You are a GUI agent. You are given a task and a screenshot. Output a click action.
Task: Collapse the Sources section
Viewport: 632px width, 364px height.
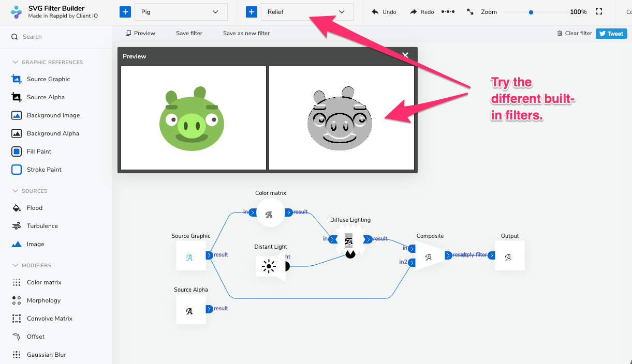click(14, 191)
